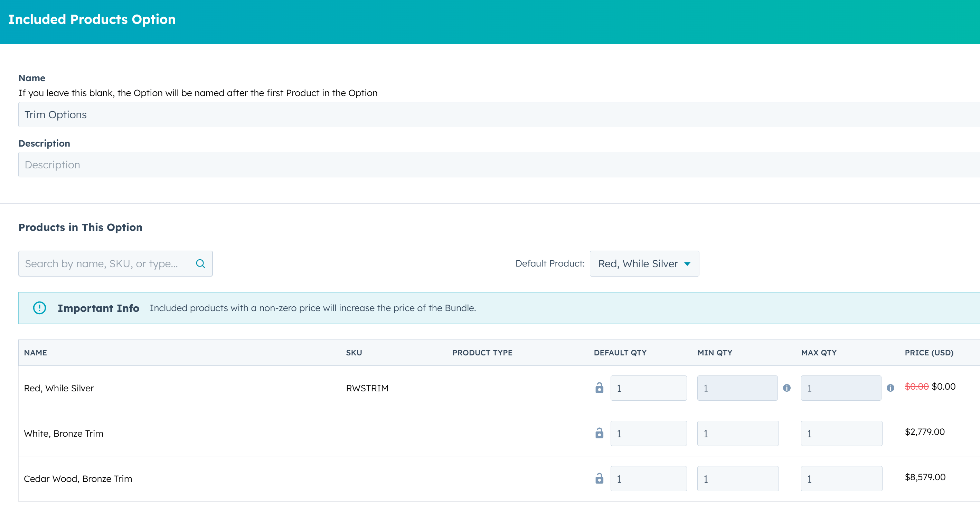Viewport: 980px width, 521px height.
Task: Unlock quantity for Red, While Silver row
Action: pos(600,388)
